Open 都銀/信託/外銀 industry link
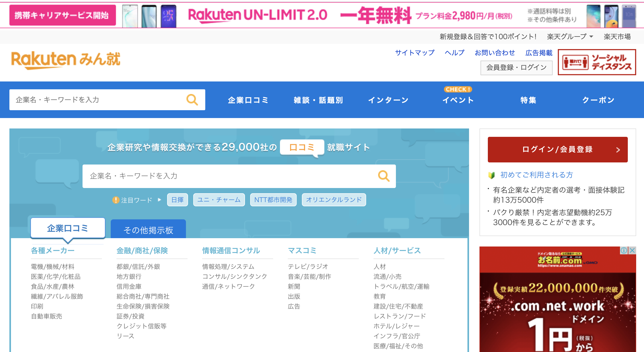Viewport: 644px width, 352px height. click(138, 267)
